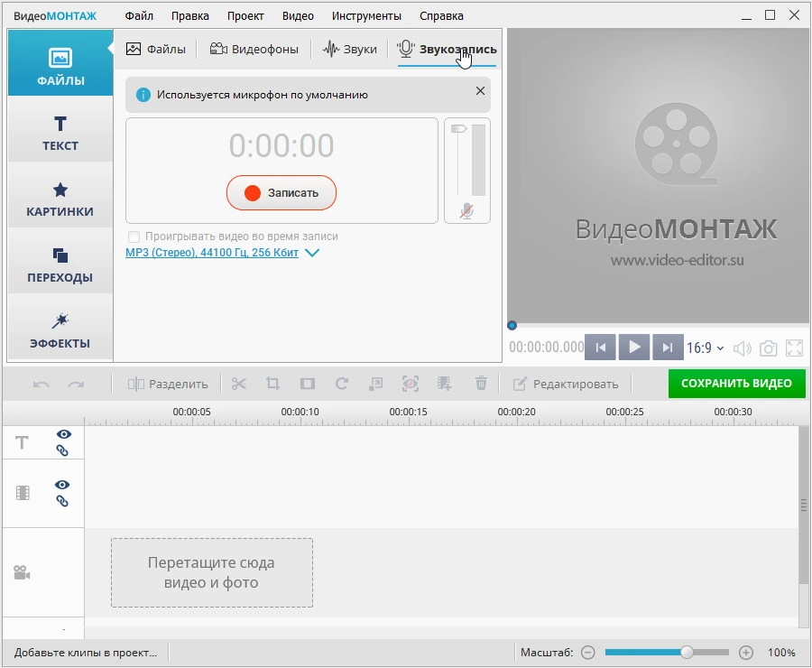This screenshot has height=668, width=812.
Task: Jump to previous frame button
Action: point(601,348)
